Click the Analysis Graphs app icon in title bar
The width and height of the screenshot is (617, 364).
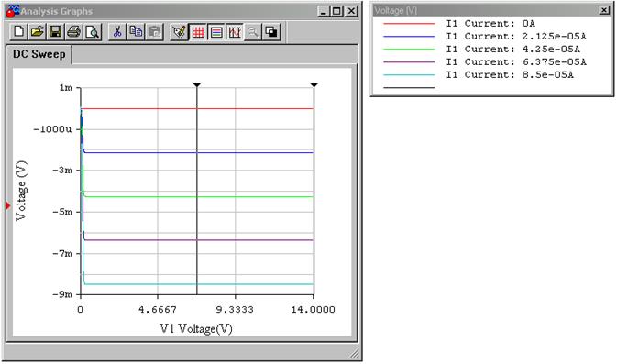[12, 11]
